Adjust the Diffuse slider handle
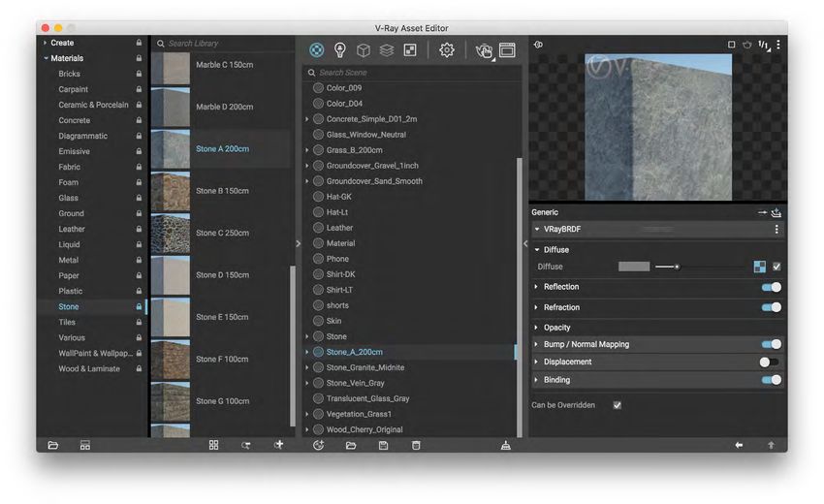The height and width of the screenshot is (504, 824). click(677, 267)
